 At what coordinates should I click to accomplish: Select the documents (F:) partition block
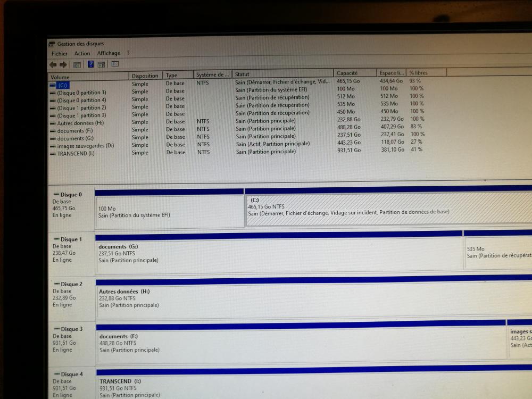(301, 342)
